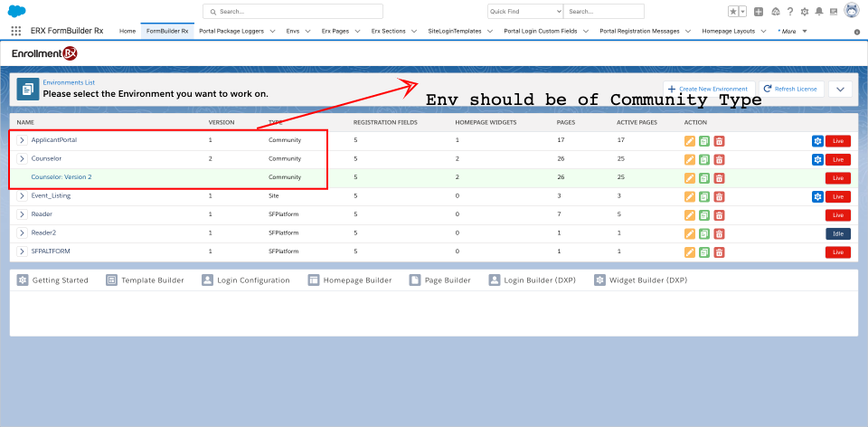Screen dimensions: 868x427
Task: Open dropdown arrow next to Refresh License
Action: pos(839,89)
